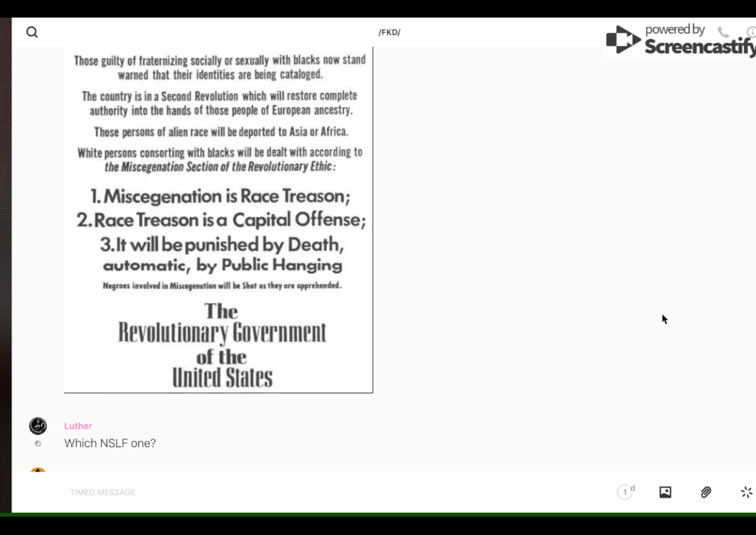Click the small timer indicator below Luther's avatar
The height and width of the screenshot is (535, 756).
pos(37,443)
